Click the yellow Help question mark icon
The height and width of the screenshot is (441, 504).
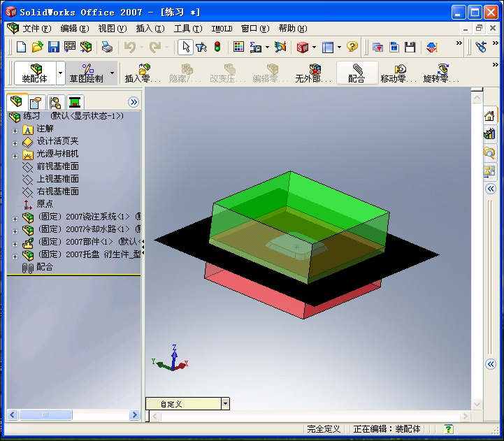click(x=352, y=48)
